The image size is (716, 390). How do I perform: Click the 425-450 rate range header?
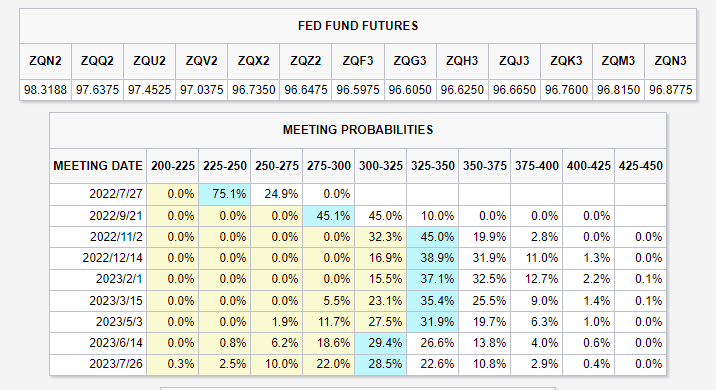coord(640,166)
